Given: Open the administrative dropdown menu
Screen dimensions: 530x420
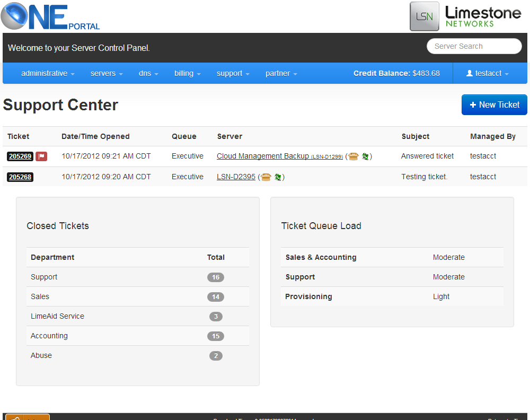Looking at the screenshot, I should [48, 73].
